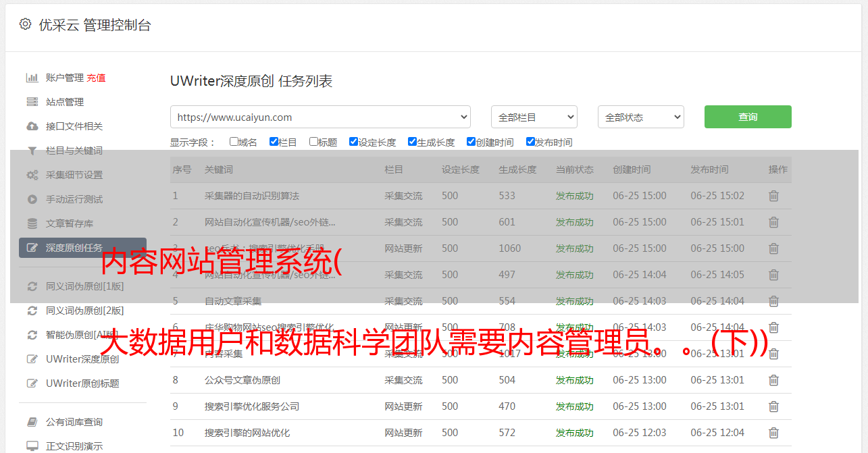Click the red 充值 link
The image size is (868, 453).
pos(96,78)
